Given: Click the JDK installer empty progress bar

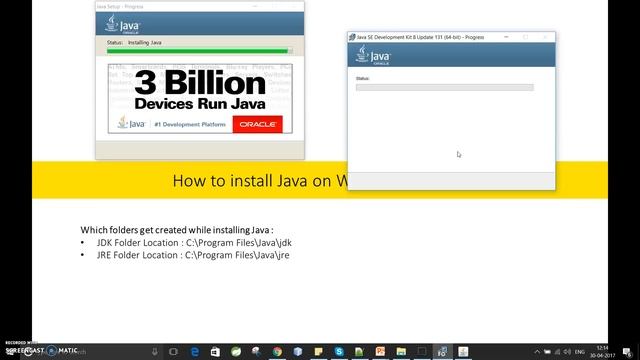Looking at the screenshot, I should [x=444, y=87].
